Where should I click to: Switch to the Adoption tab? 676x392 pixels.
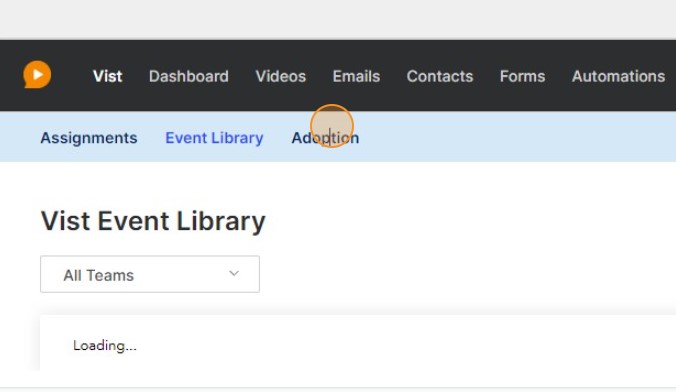pos(325,138)
